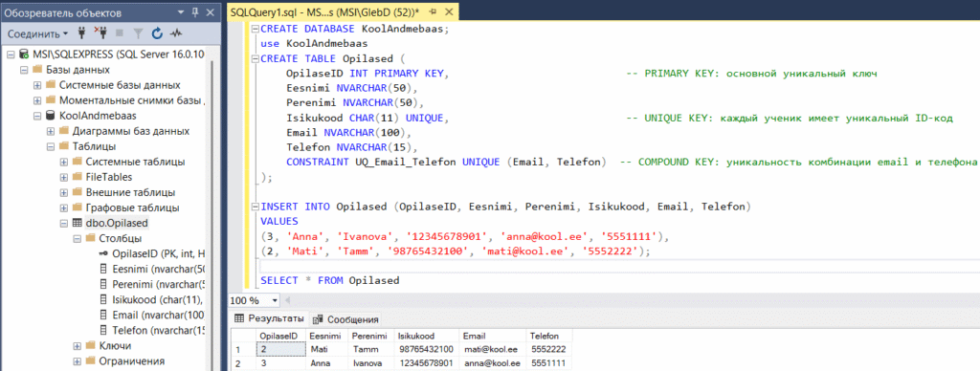
Task: Pin the Обозреватель объектов panel
Action: click(195, 11)
